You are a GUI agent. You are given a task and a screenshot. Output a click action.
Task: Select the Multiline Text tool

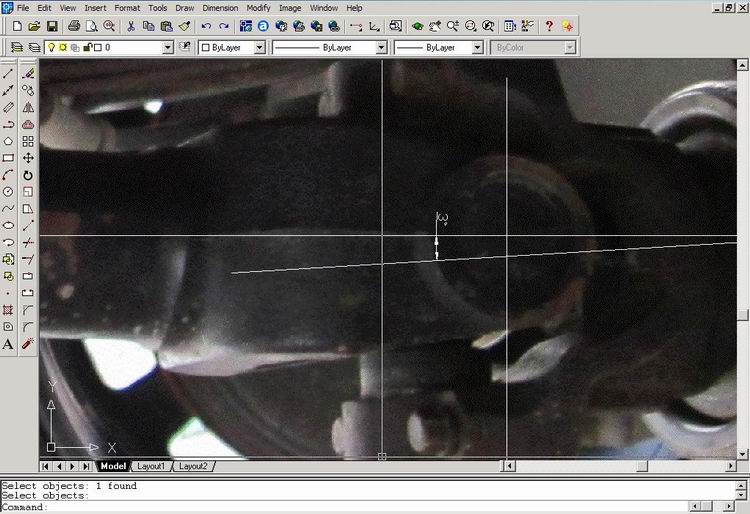8,344
